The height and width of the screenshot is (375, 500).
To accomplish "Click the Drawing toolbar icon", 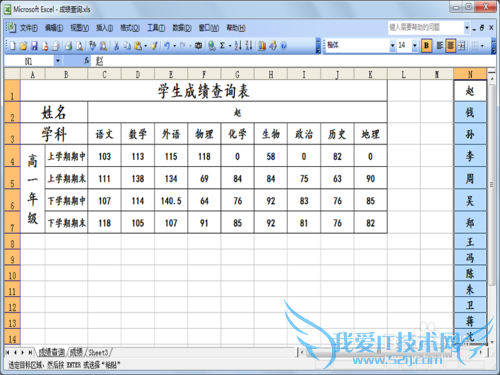I will pyautogui.click(x=273, y=46).
